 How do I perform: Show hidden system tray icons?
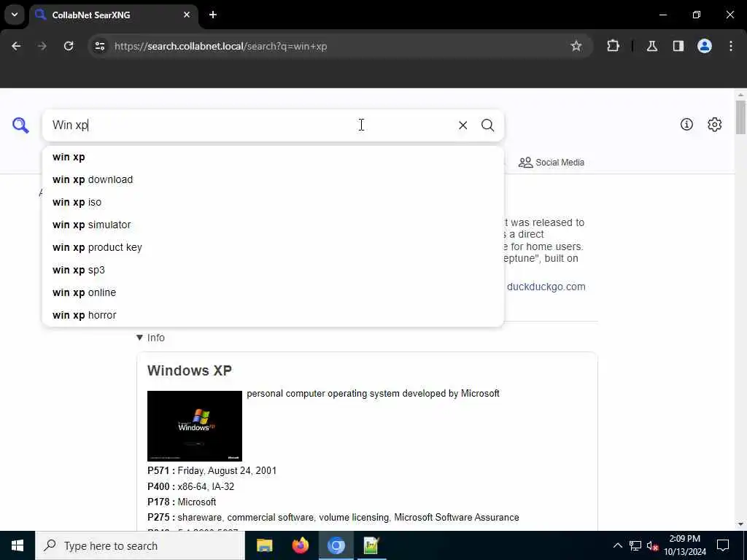pyautogui.click(x=617, y=545)
